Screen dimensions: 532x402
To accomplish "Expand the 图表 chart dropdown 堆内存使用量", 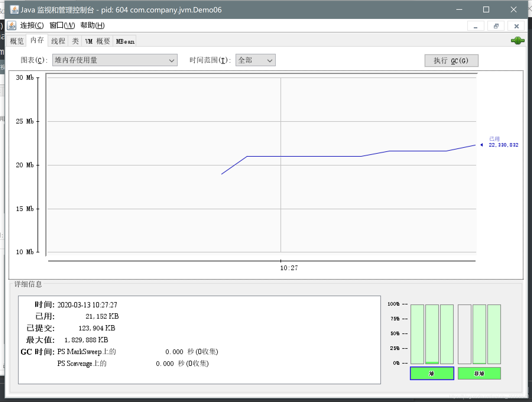I will coord(115,60).
